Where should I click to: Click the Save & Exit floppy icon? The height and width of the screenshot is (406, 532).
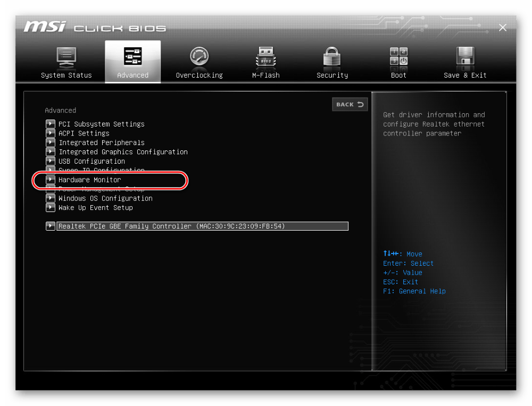465,57
